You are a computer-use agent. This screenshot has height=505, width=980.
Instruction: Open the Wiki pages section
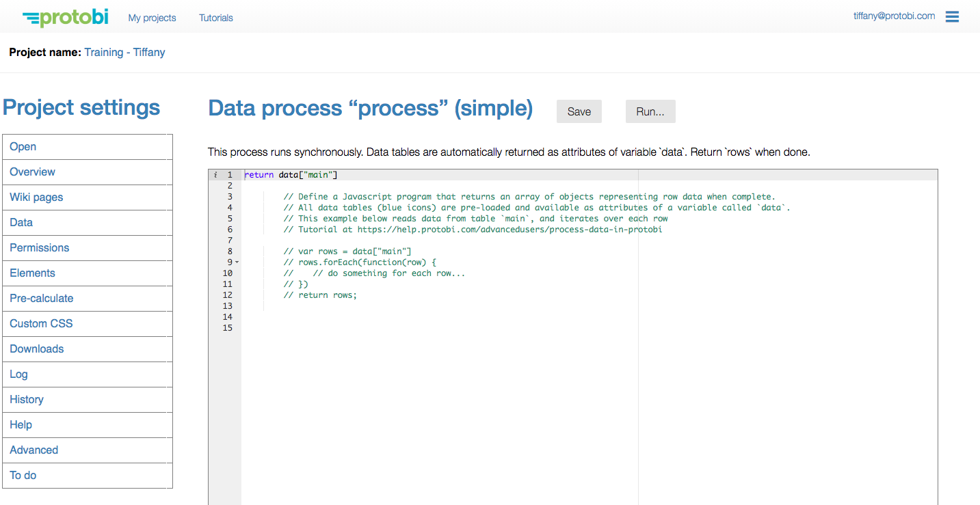click(x=37, y=197)
